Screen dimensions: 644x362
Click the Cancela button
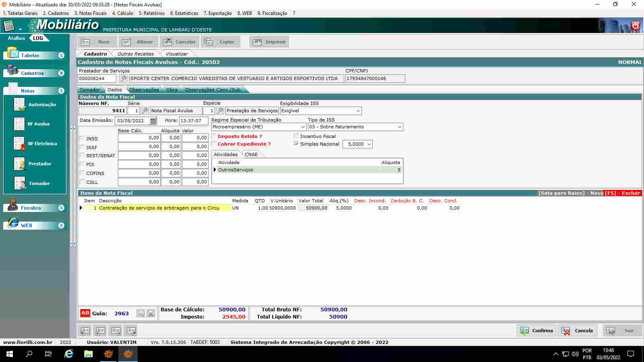(x=577, y=331)
